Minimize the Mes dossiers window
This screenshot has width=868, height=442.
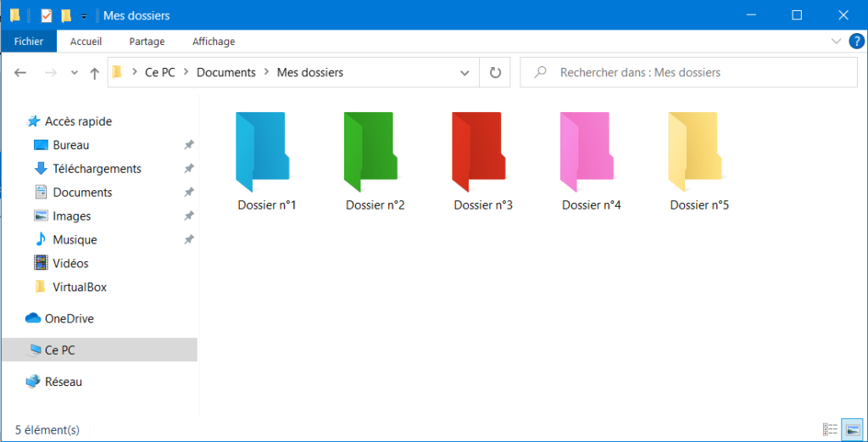(x=751, y=15)
